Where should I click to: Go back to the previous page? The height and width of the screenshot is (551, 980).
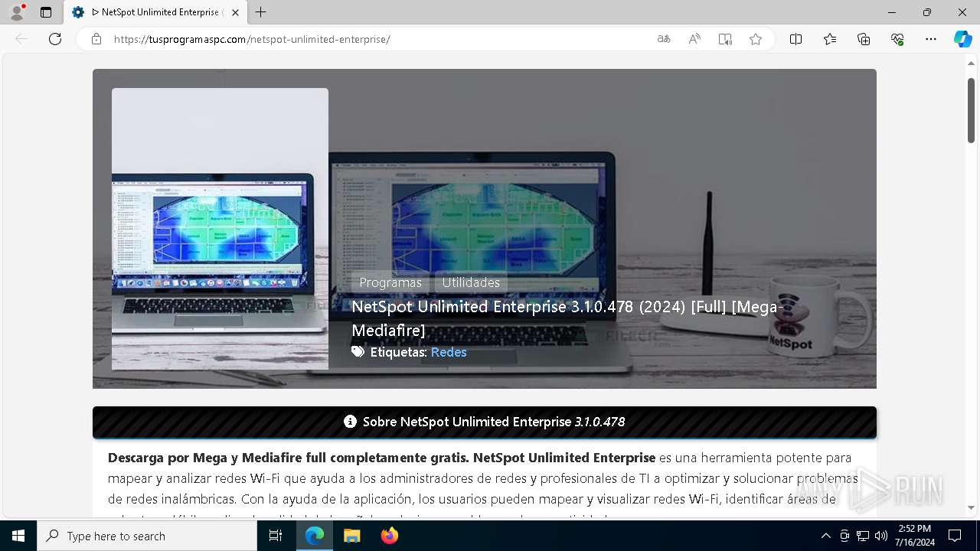21,39
